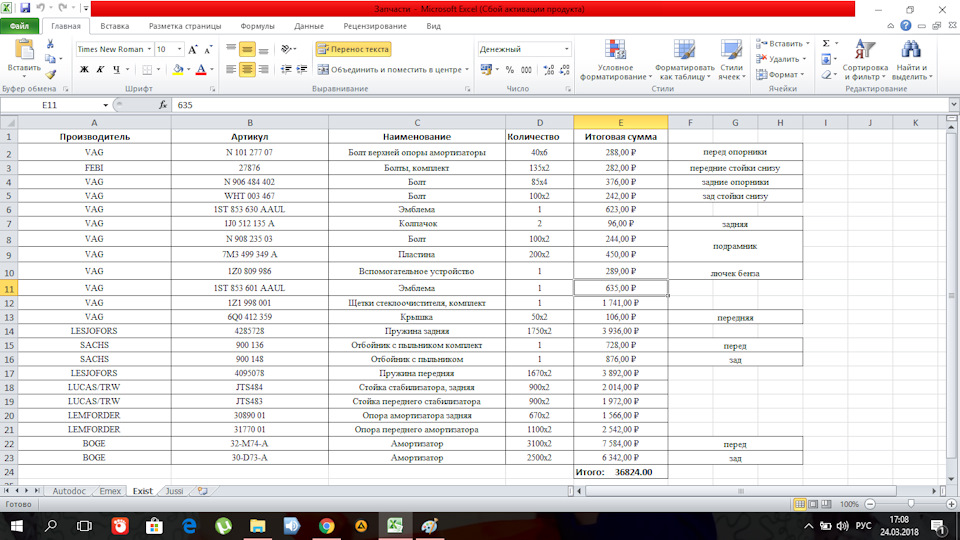Switch to Разметка страницы tab
Viewport: 960px width, 540px height.
(x=185, y=26)
